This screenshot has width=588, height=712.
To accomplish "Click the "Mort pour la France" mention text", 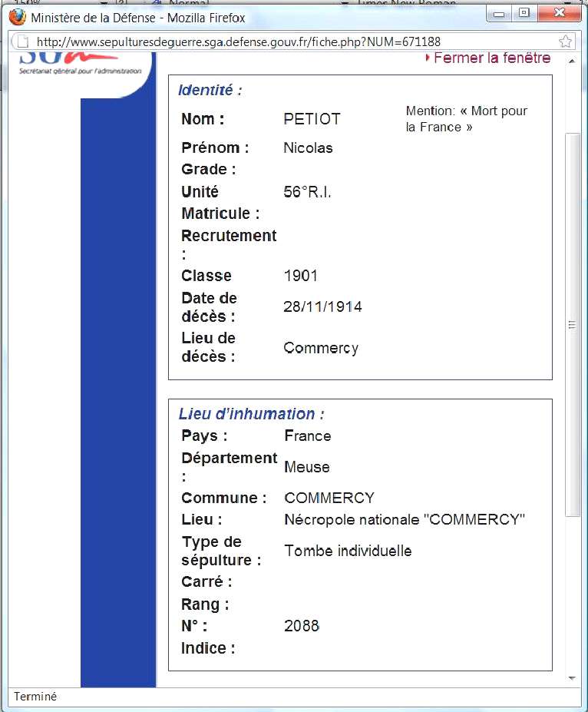I will coord(466,119).
